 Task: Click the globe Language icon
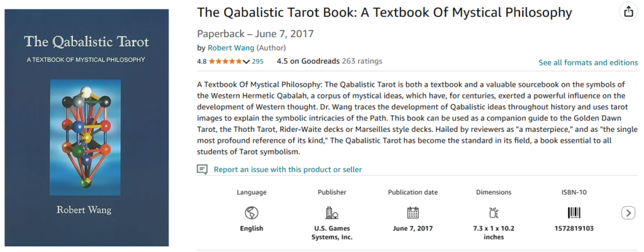point(252,212)
